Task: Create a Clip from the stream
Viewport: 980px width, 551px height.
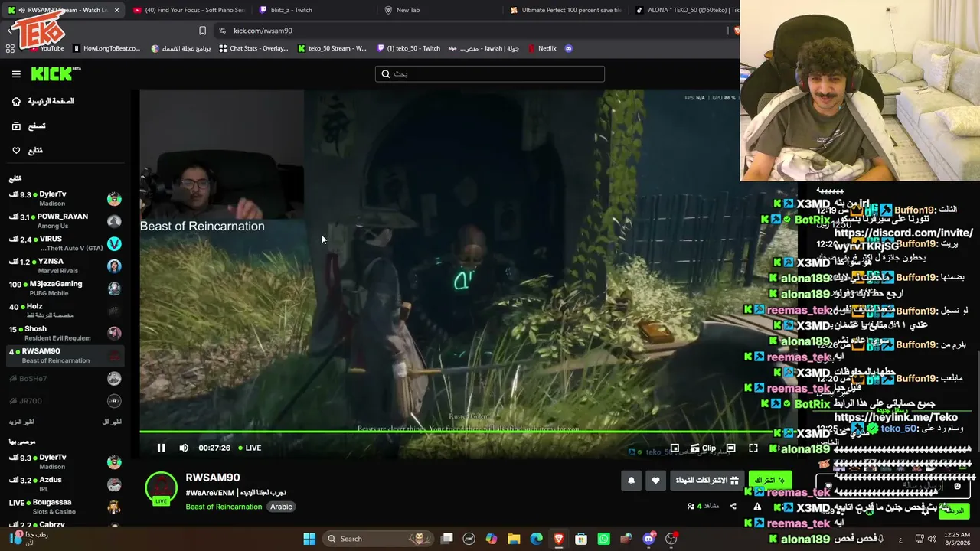Action: pos(703,448)
